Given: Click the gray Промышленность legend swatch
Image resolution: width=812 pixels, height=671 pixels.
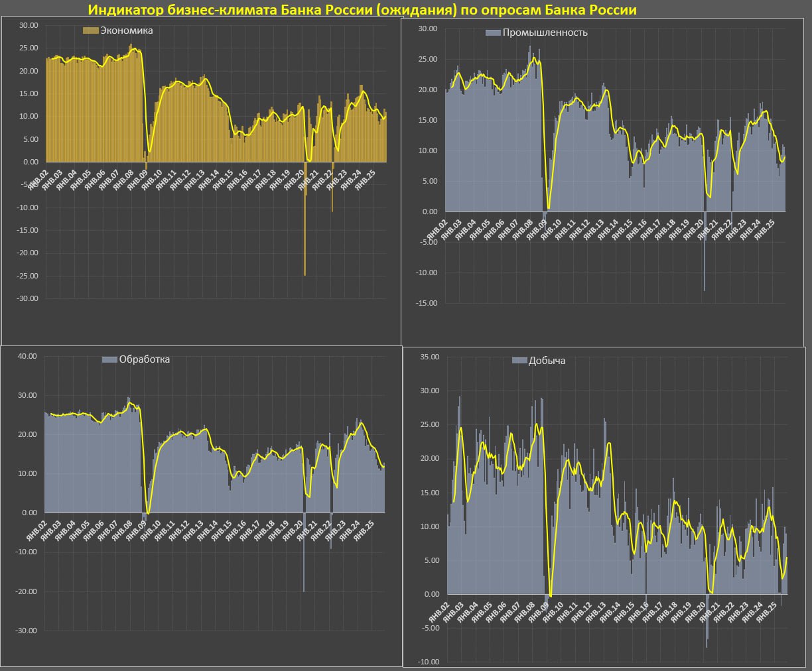Looking at the screenshot, I should [x=493, y=32].
